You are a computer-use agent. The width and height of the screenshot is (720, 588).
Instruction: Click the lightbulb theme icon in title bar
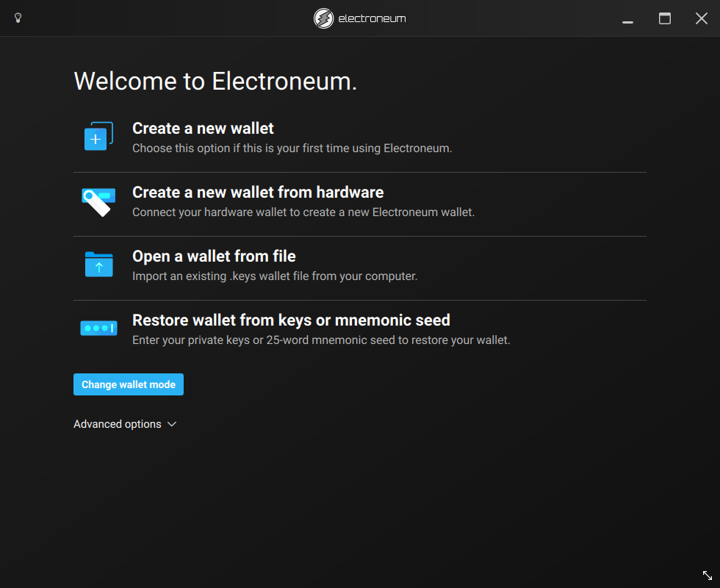(x=18, y=18)
